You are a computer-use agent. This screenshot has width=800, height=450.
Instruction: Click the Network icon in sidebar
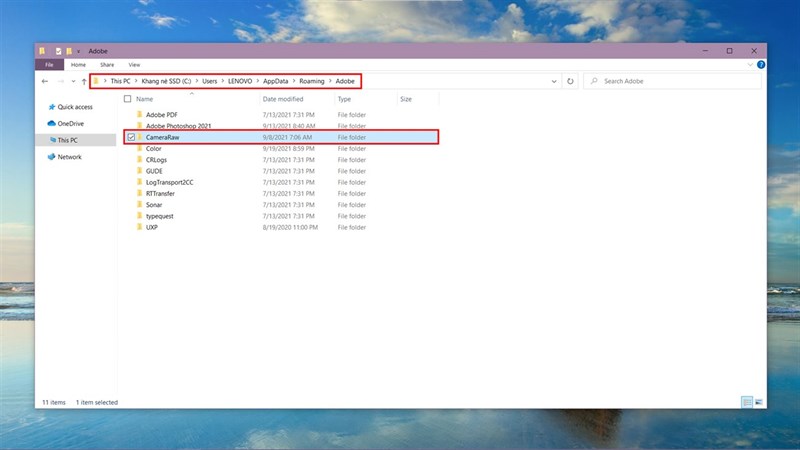click(x=51, y=157)
